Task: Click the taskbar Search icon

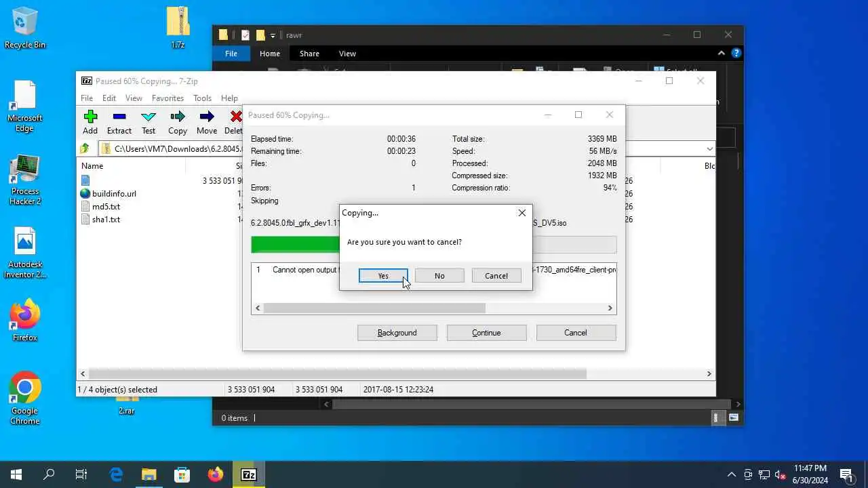Action: coord(49,474)
